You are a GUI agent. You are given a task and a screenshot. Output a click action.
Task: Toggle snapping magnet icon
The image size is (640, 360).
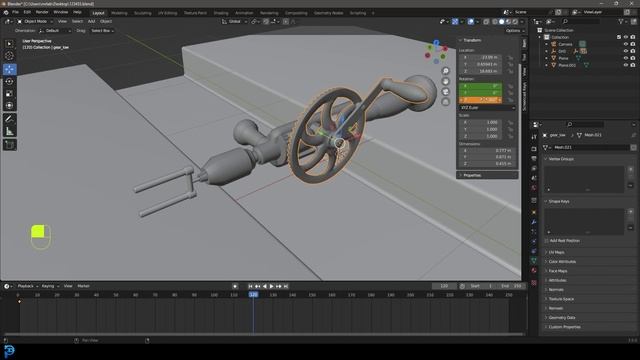tap(266, 22)
